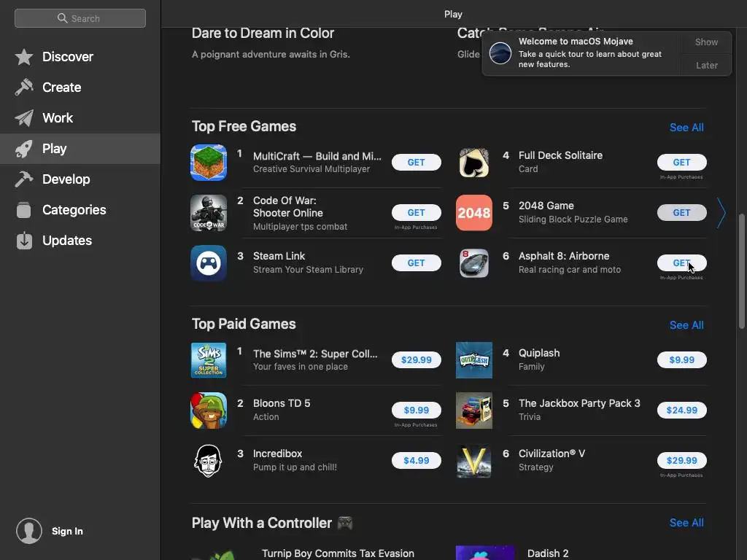Select Discover in the sidebar
747x560 pixels.
point(80,57)
